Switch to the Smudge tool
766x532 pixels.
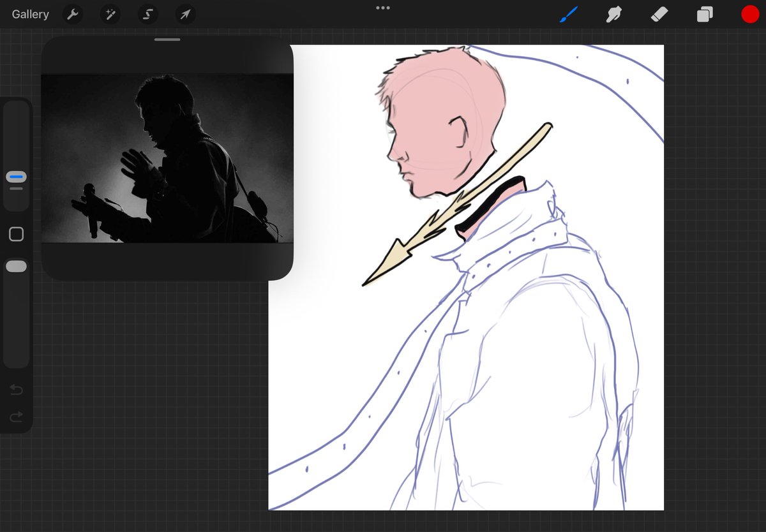pos(613,14)
